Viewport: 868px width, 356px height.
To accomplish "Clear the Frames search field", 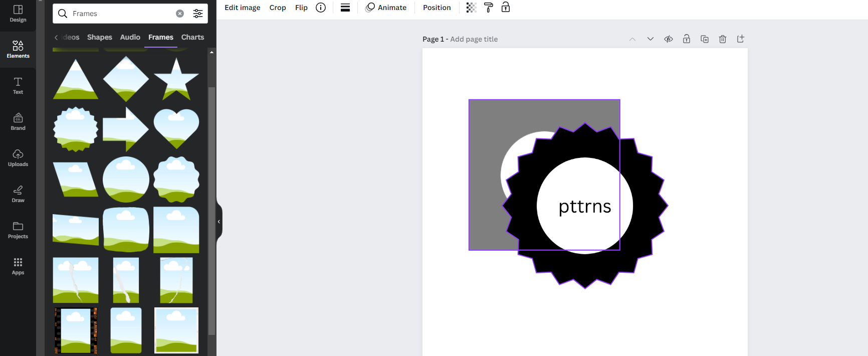I will click(x=180, y=14).
